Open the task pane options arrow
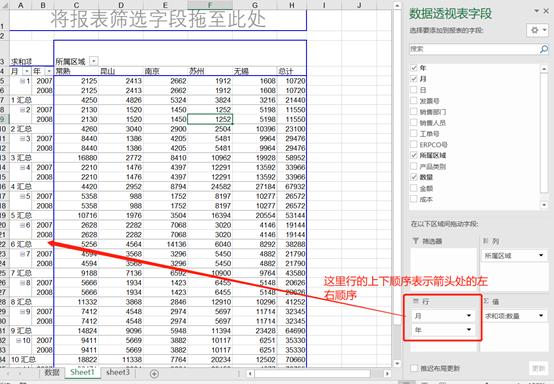 [537, 11]
